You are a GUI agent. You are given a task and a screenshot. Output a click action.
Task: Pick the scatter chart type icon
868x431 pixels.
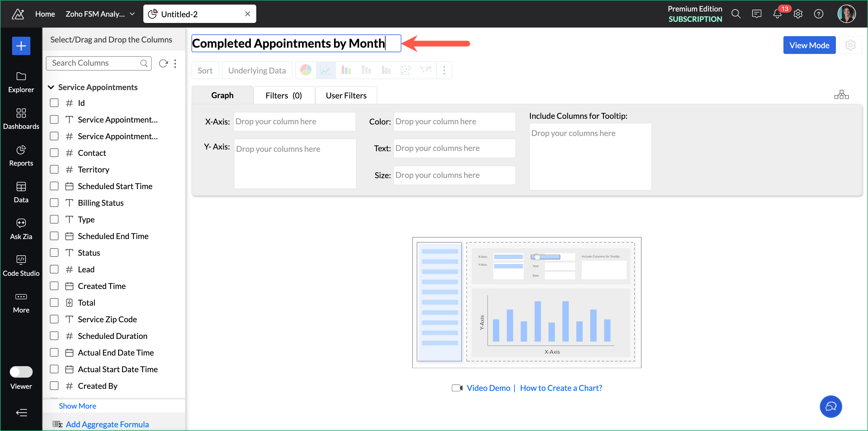point(406,70)
